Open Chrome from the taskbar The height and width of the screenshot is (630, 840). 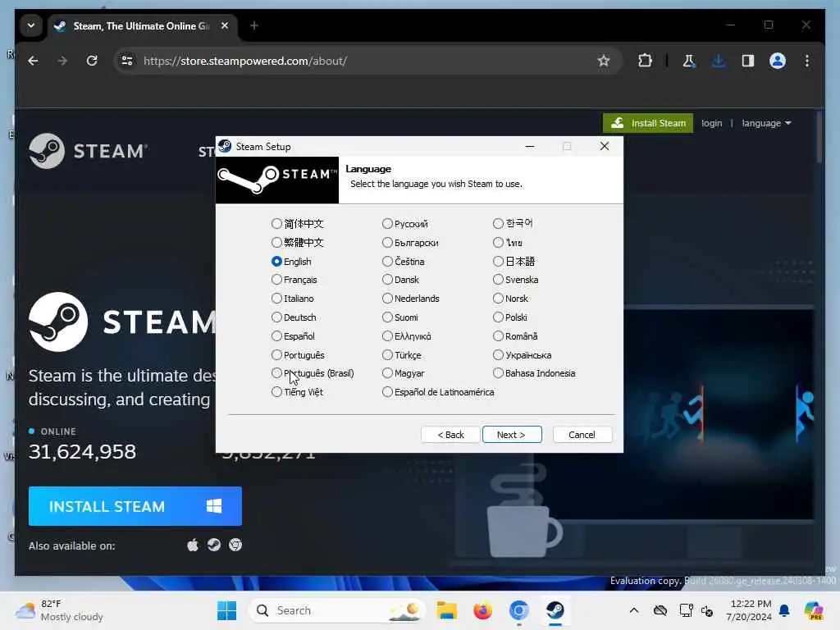click(518, 610)
